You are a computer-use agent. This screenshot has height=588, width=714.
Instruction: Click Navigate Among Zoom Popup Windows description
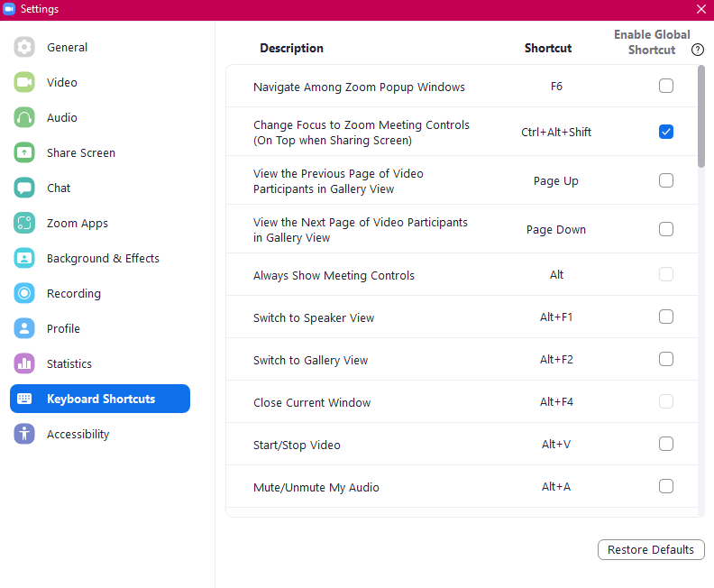coord(359,87)
